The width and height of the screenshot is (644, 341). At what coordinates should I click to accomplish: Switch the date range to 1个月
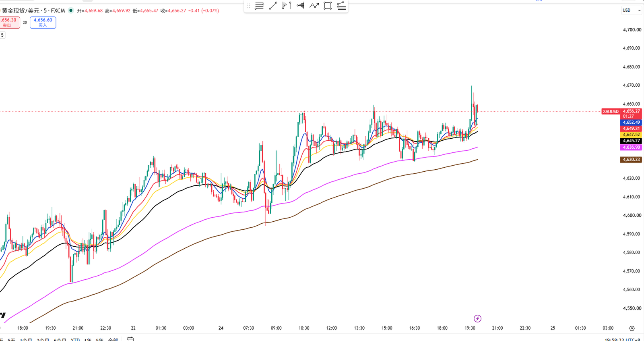[26, 340]
